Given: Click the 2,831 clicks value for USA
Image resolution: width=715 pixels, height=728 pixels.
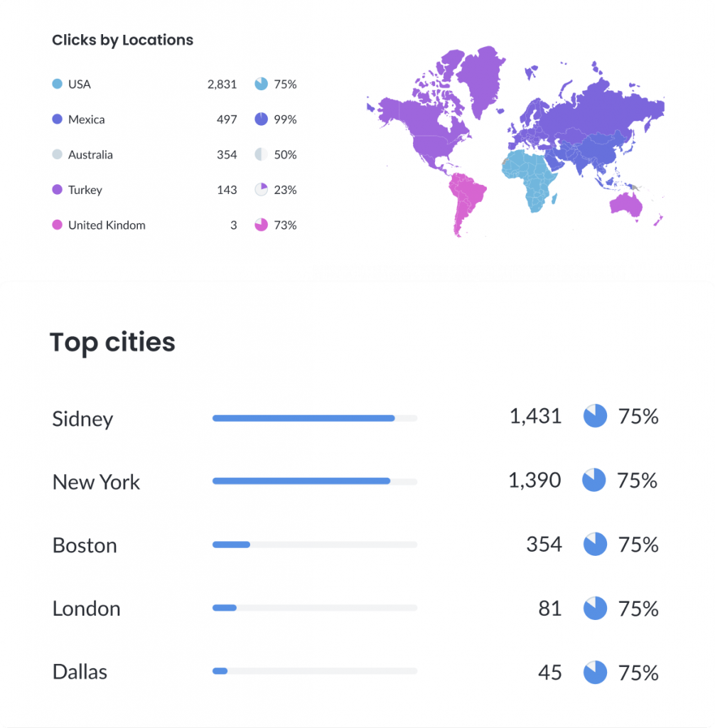Looking at the screenshot, I should click(222, 84).
